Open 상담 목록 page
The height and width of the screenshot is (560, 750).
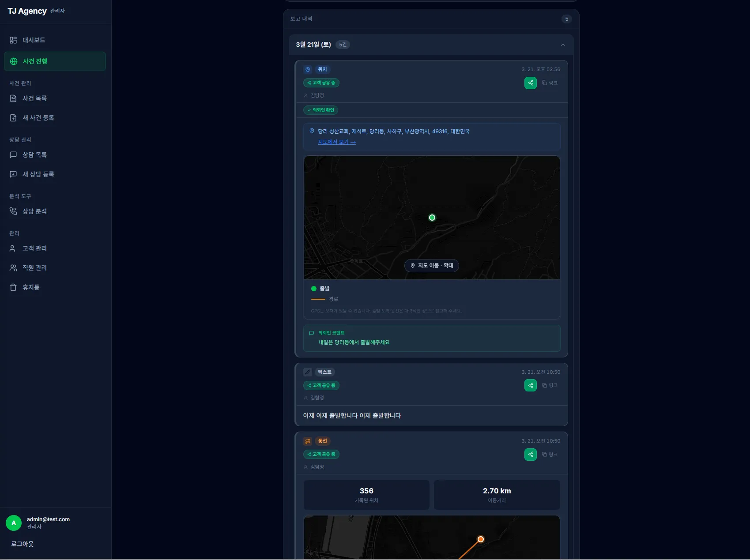[x=55, y=155]
